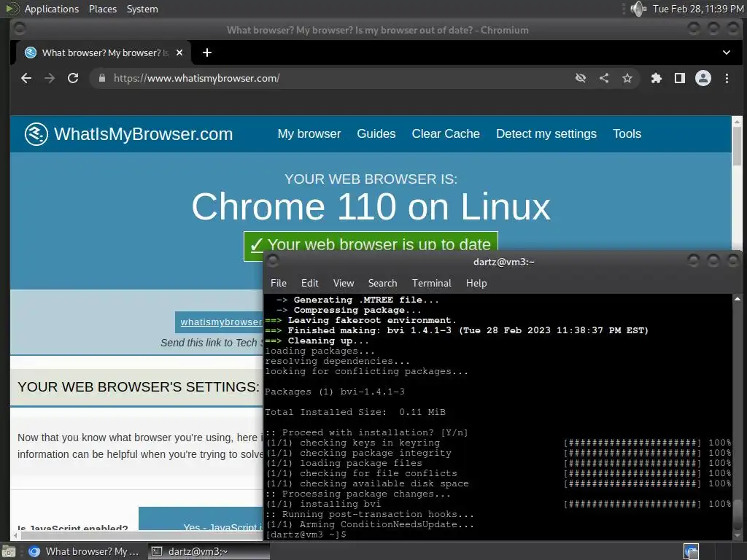The image size is (747, 560).
Task: Click the YOUR WEB BROWSER'S SETTINGS heading
Action: (x=139, y=386)
